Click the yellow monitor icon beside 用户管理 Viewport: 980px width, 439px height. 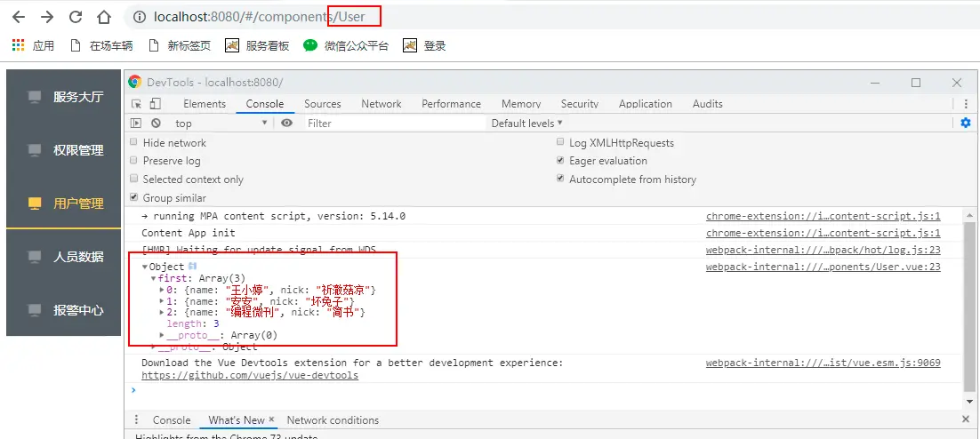click(x=35, y=203)
